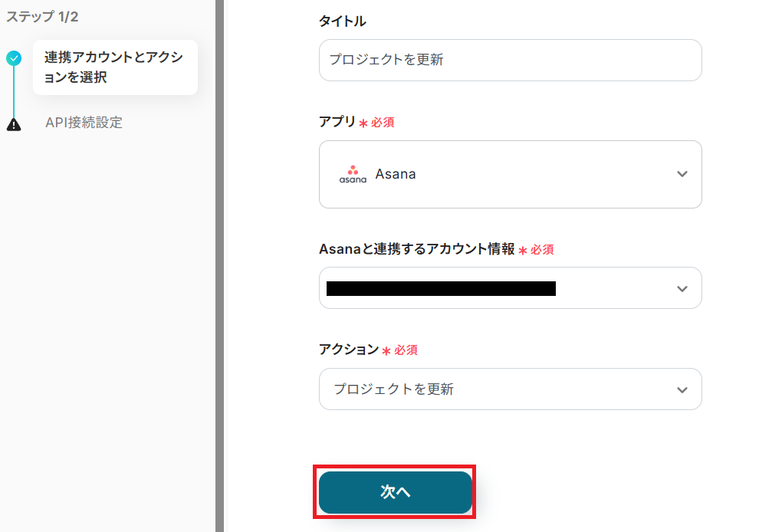Open the Asana account dropdown chevron
The height and width of the screenshot is (532, 772).
click(x=682, y=289)
